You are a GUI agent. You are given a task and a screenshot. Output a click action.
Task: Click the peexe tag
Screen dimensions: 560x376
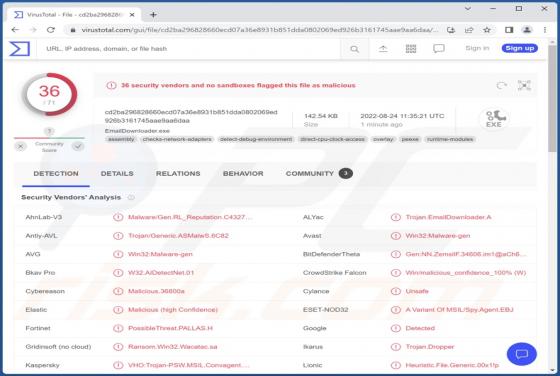(x=410, y=139)
